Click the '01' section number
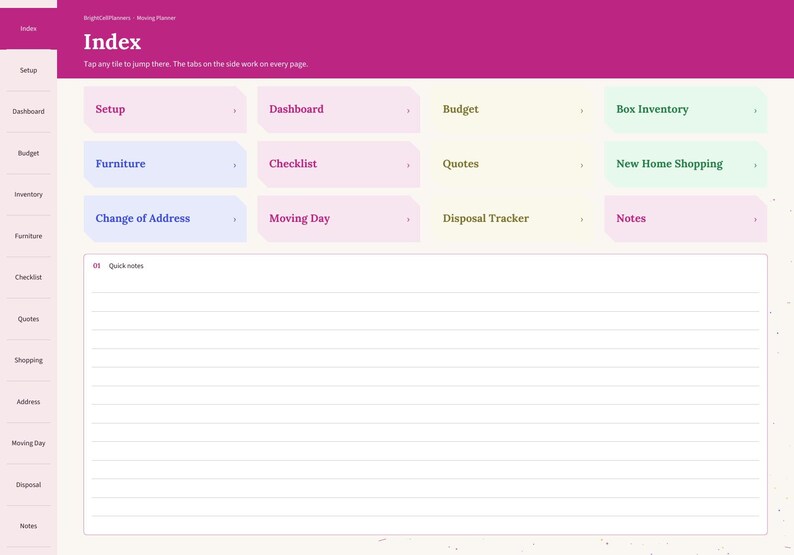The height and width of the screenshot is (555, 794). pos(97,266)
